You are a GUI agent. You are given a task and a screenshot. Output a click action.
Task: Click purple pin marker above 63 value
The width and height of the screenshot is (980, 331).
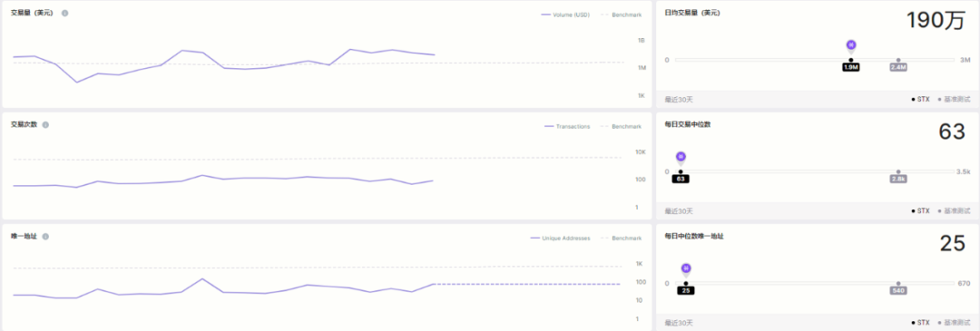[681, 157]
